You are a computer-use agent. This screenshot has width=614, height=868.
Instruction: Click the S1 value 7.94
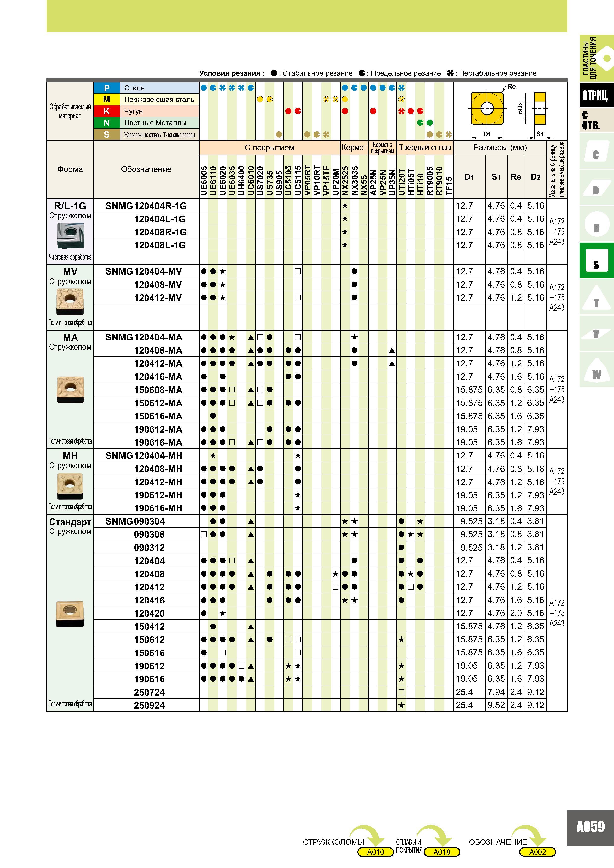(496, 692)
